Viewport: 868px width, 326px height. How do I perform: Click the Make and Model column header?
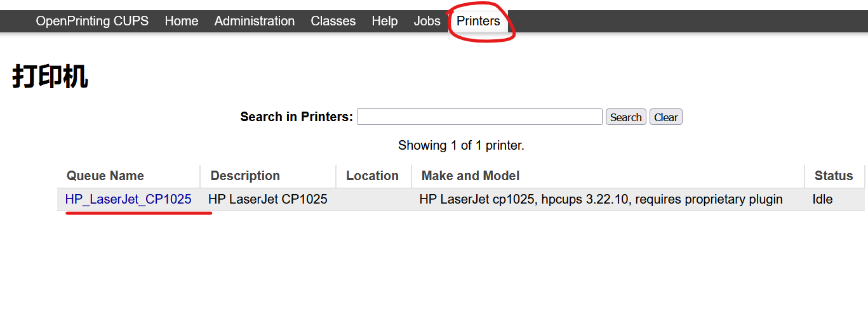(471, 176)
